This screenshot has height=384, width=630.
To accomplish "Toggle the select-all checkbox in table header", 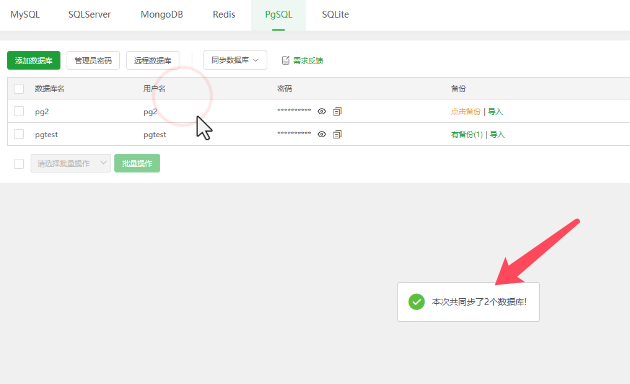I will [19, 88].
